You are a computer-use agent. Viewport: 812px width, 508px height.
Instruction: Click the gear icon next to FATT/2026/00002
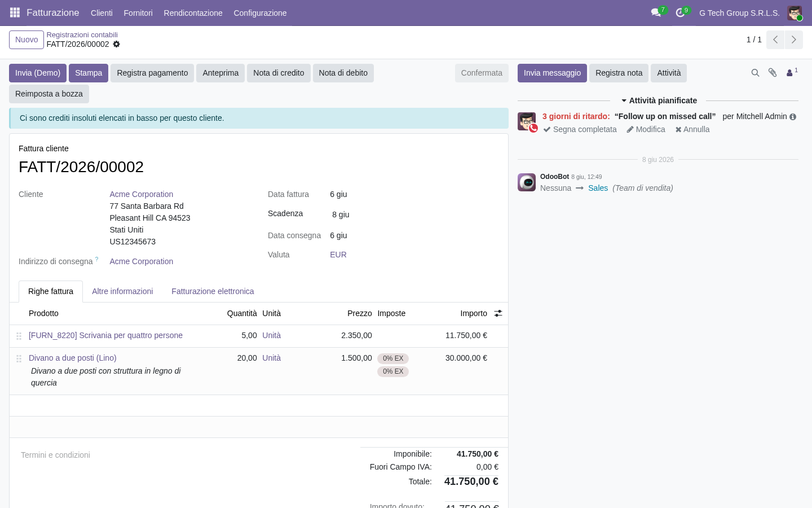coord(116,44)
